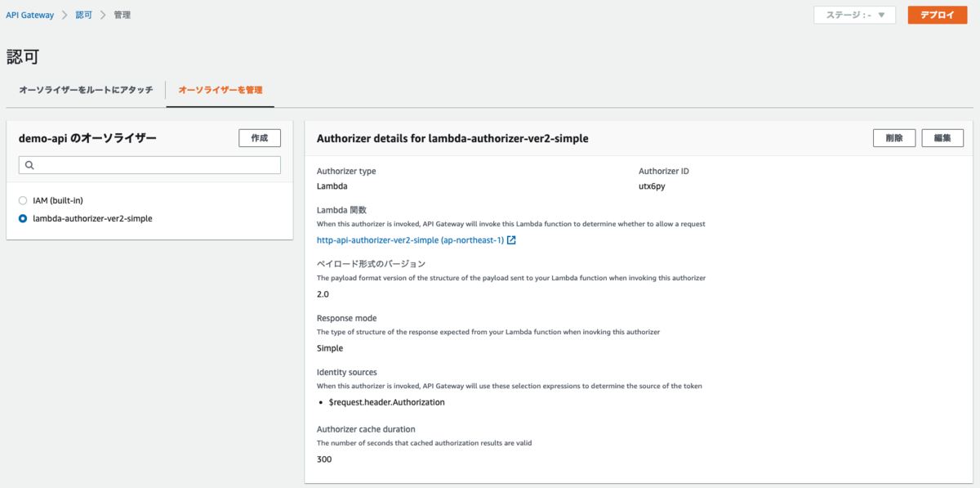Go to the API Gateway breadcrumb link
This screenshot has height=488, width=980.
(x=30, y=16)
